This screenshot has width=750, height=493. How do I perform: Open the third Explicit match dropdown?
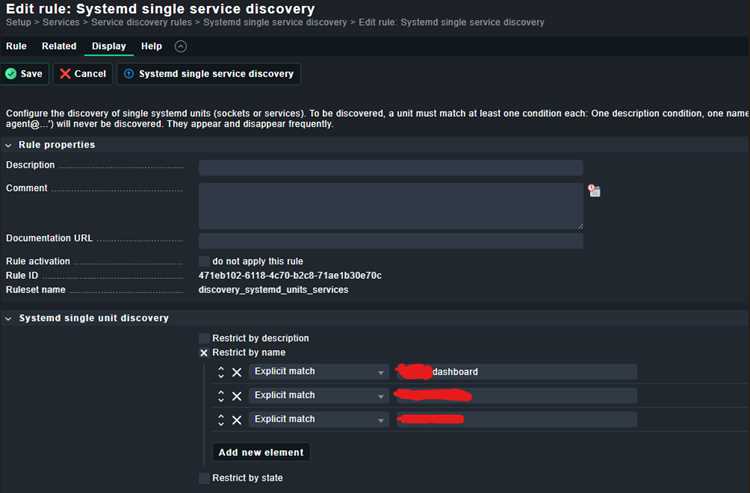(319, 419)
